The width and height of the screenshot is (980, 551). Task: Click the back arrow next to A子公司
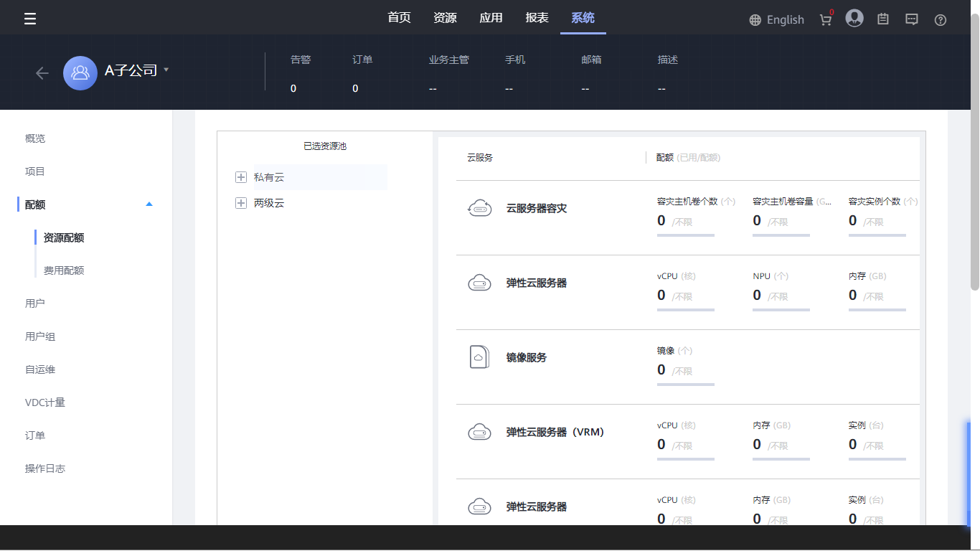(42, 73)
